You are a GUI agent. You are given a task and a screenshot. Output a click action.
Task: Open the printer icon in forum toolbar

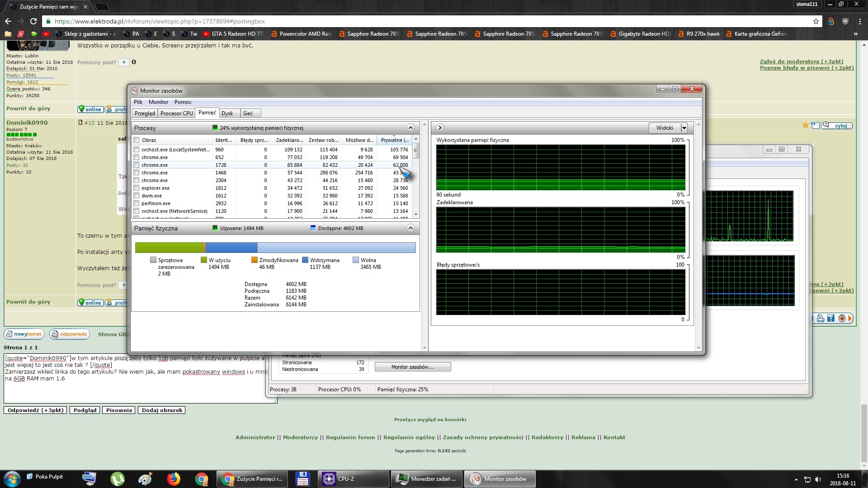tap(820, 318)
